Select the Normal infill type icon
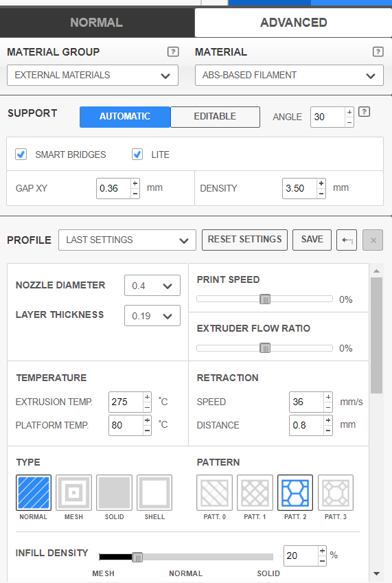Viewport: 392px width, 583px height. [x=34, y=492]
